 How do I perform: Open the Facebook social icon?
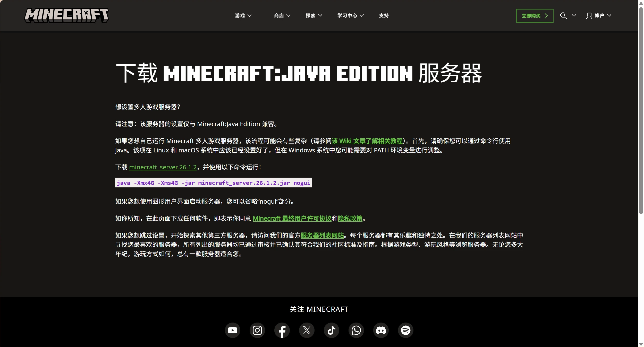click(x=282, y=330)
